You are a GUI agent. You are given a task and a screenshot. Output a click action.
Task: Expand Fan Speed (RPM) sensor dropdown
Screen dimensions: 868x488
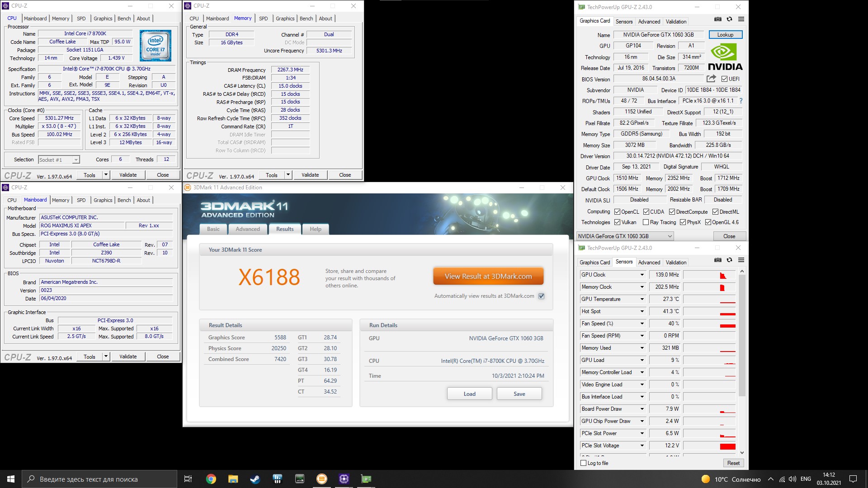pos(642,336)
